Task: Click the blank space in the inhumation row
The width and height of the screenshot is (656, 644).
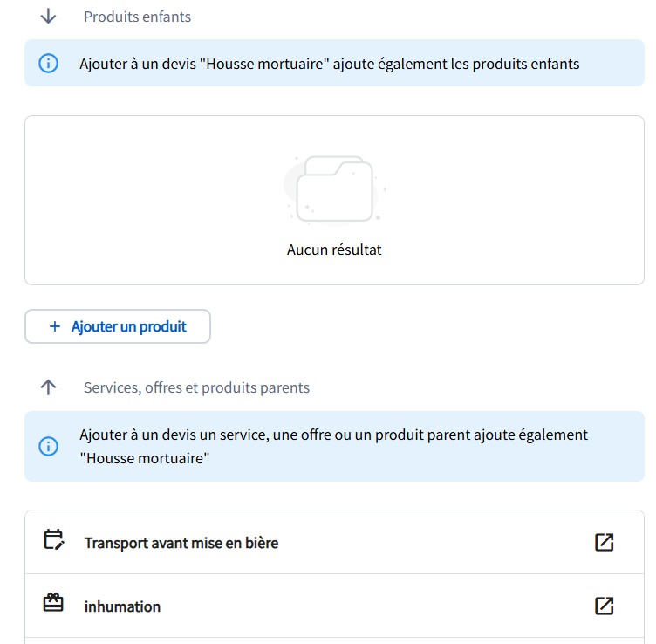Action: [x=375, y=606]
